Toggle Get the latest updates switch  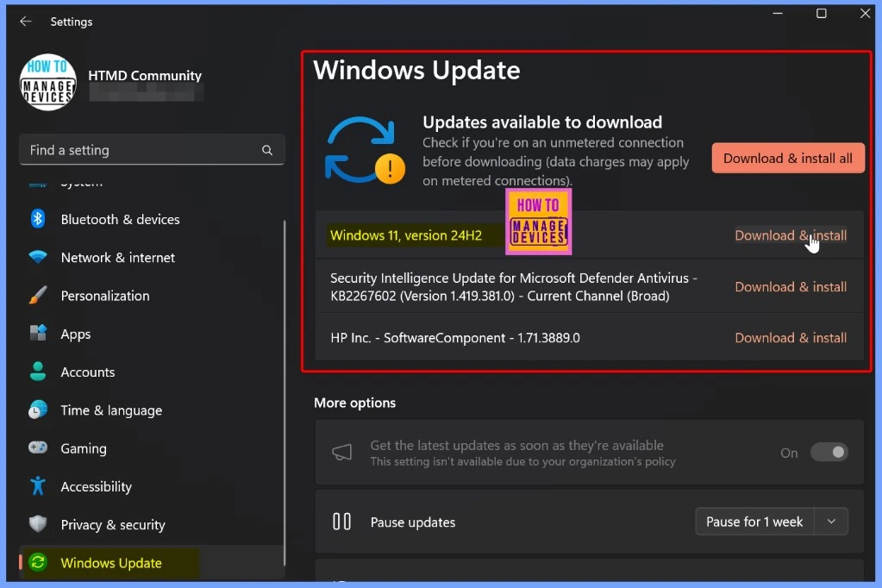point(829,453)
